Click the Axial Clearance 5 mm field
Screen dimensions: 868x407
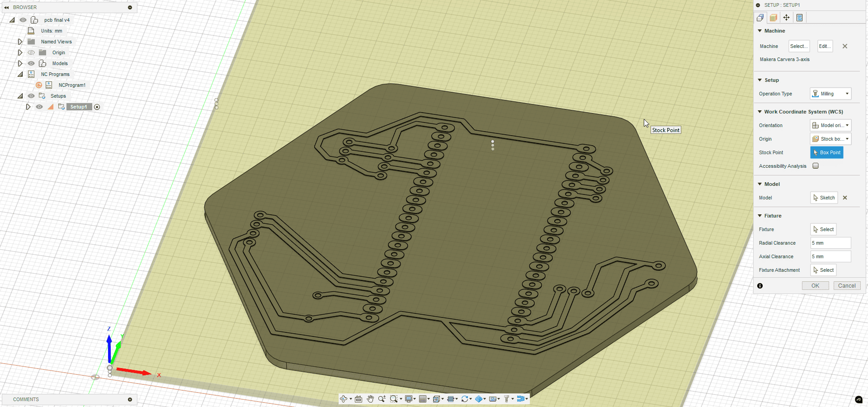tap(830, 256)
